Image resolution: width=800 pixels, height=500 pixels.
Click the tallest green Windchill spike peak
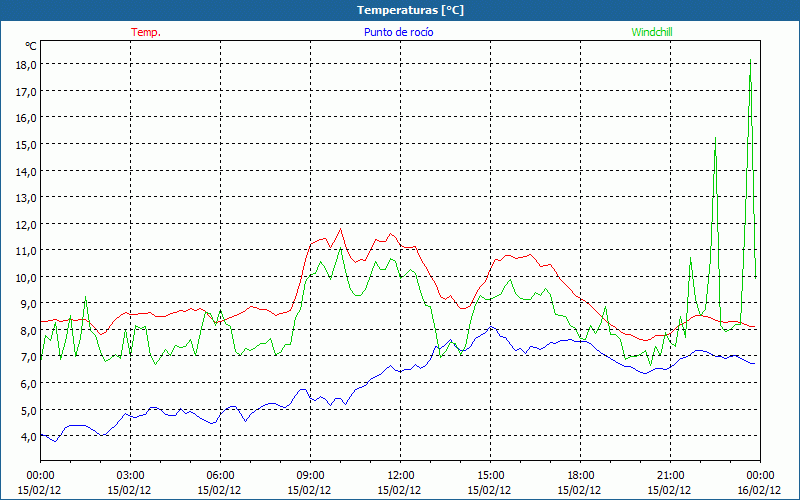[x=751, y=60]
